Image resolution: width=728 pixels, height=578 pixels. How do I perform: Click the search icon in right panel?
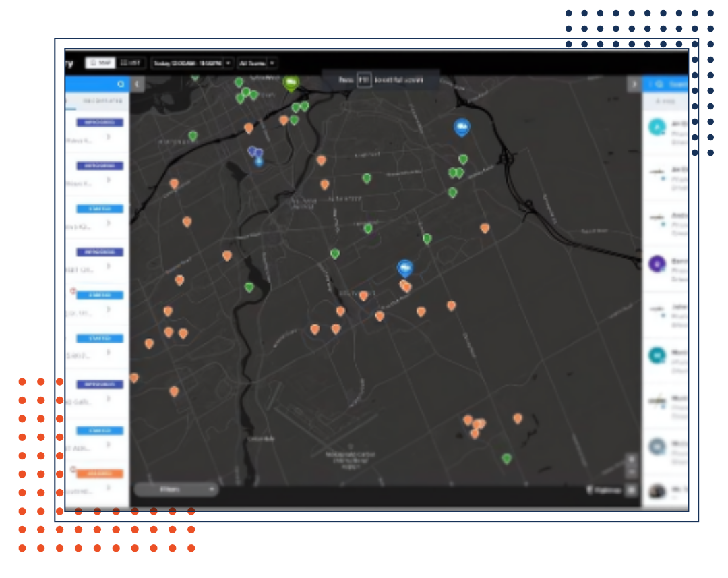tap(659, 84)
